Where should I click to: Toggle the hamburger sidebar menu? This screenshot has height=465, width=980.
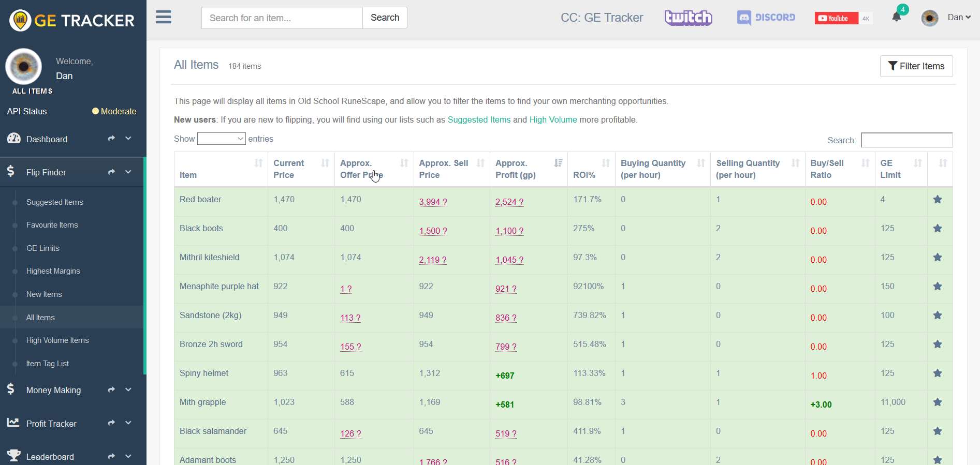coord(164,17)
